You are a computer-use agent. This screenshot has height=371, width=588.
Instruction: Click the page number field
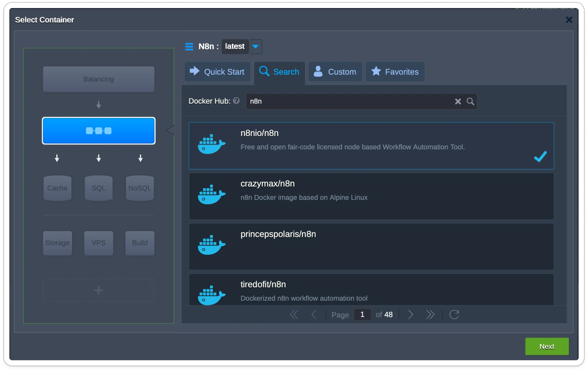coord(362,315)
